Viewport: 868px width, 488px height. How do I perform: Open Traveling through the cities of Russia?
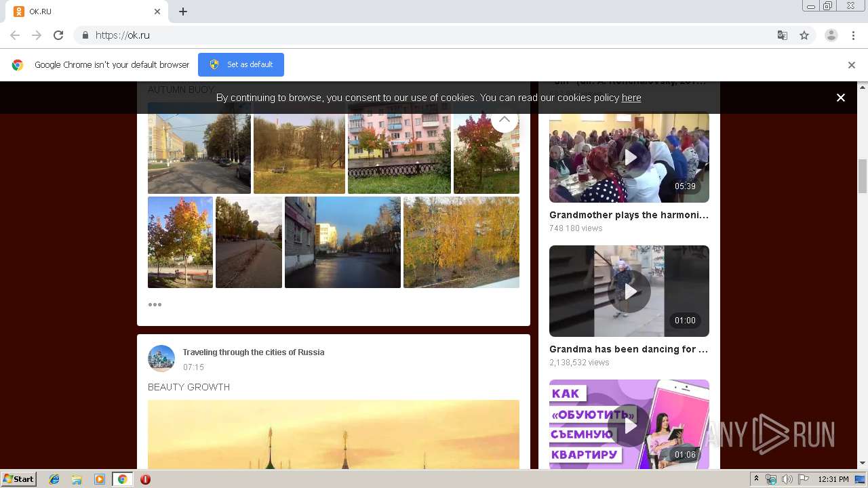click(254, 352)
